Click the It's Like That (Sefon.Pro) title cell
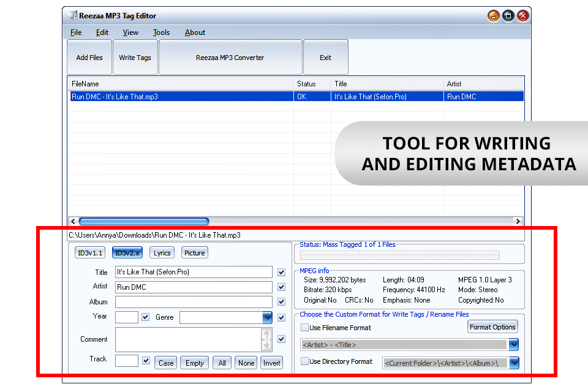 tap(387, 96)
